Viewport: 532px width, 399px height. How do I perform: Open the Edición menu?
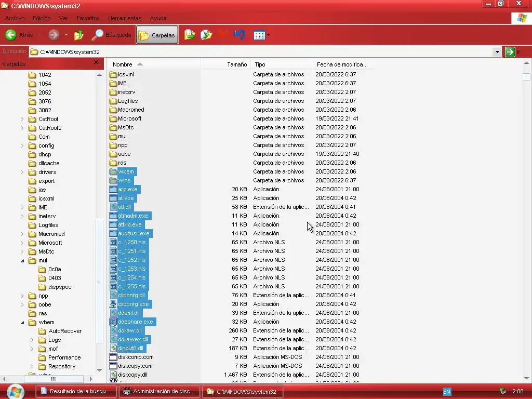(42, 18)
